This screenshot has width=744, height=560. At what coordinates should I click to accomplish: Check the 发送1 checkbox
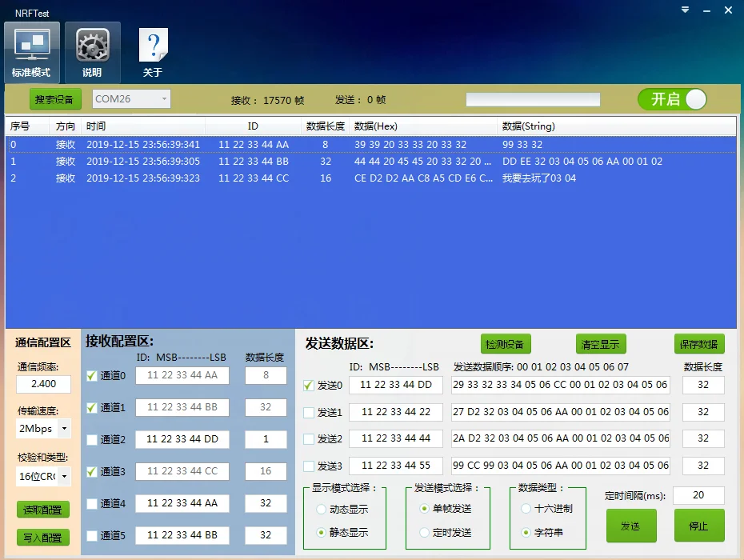(309, 413)
